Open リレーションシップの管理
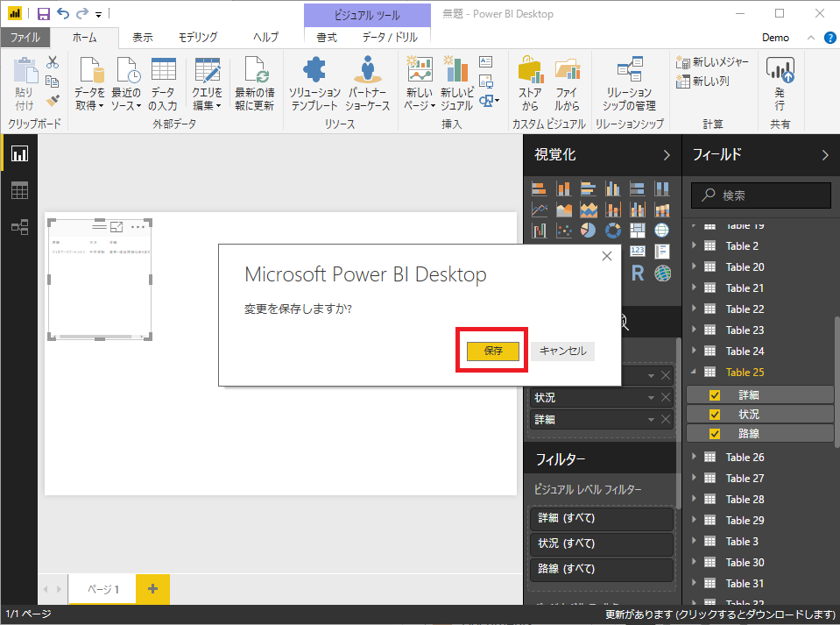This screenshot has height=625, width=840. 629,84
